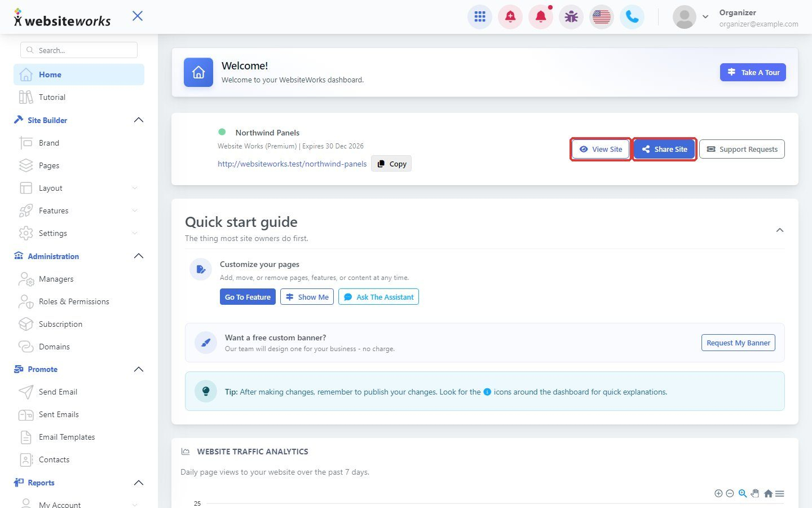The width and height of the screenshot is (812, 508).
Task: Click the Show Me button
Action: (307, 297)
